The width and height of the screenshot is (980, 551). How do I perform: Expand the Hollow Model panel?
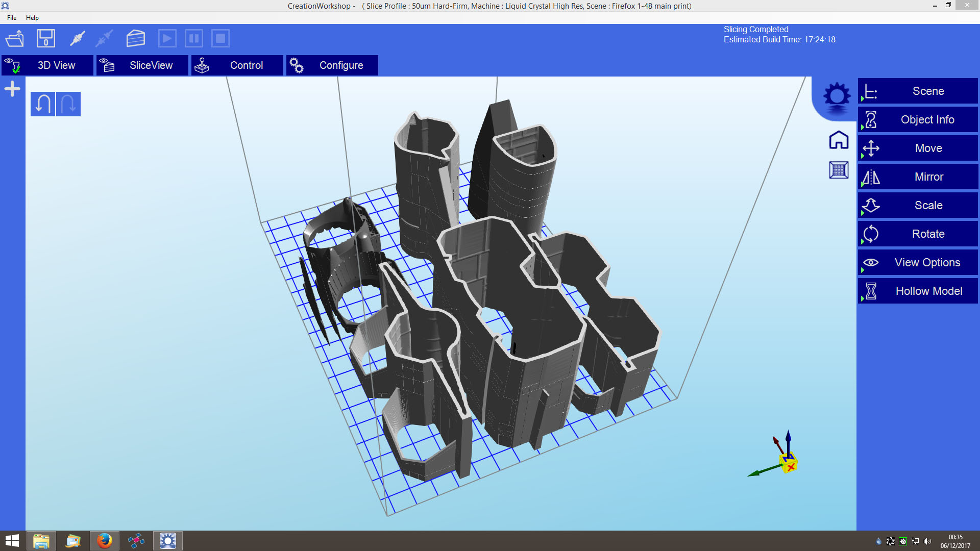(x=918, y=291)
